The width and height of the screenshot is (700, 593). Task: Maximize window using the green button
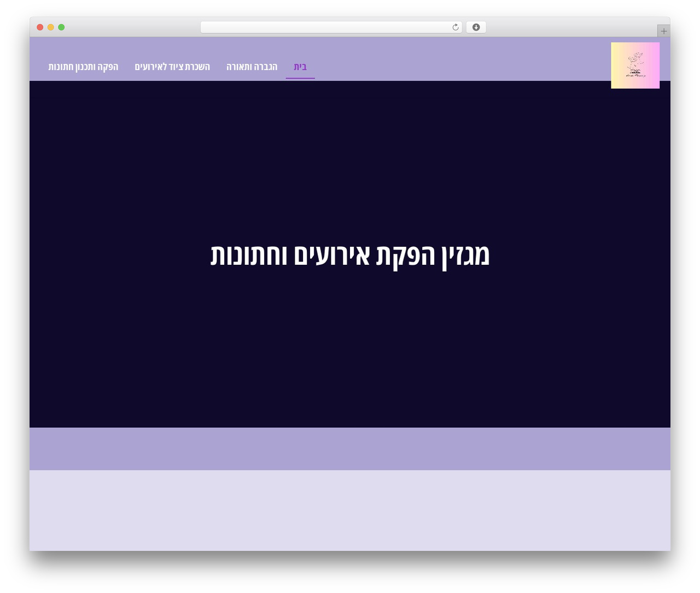pyautogui.click(x=61, y=27)
